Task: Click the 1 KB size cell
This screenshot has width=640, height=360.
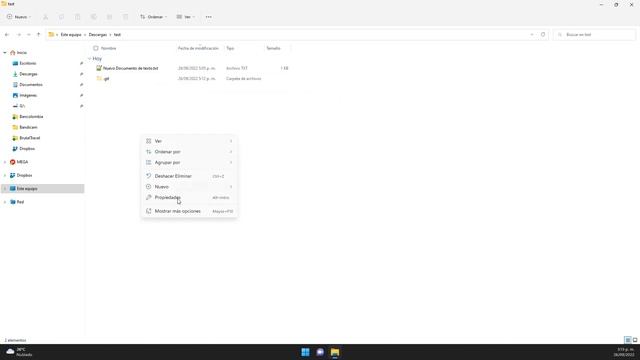Action: 284,68
